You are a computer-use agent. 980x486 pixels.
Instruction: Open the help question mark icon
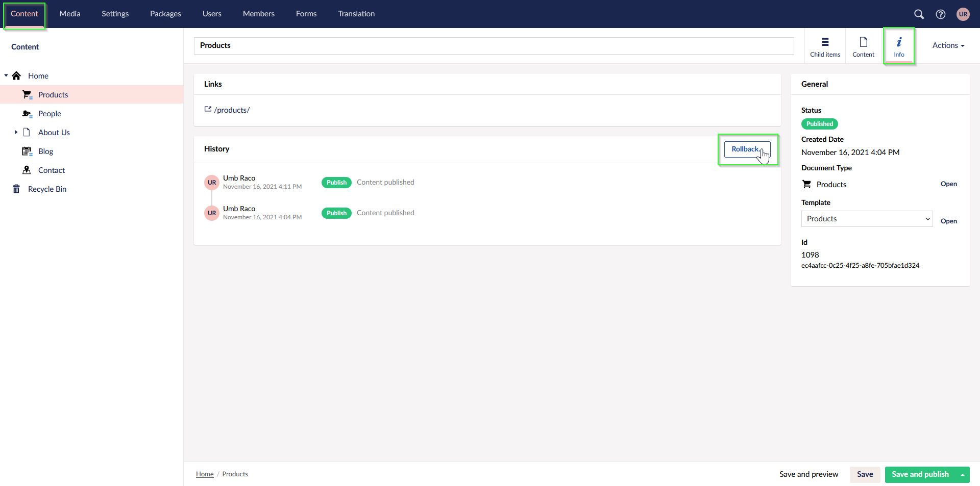(x=940, y=14)
